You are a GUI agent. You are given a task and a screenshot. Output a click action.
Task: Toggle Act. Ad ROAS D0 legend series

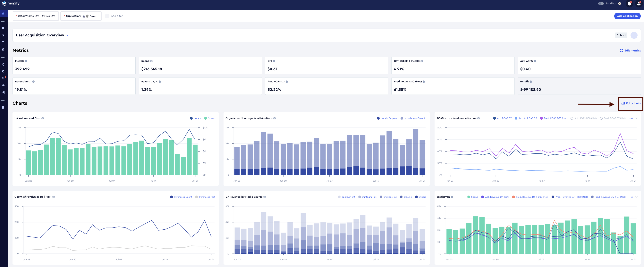click(x=526, y=118)
